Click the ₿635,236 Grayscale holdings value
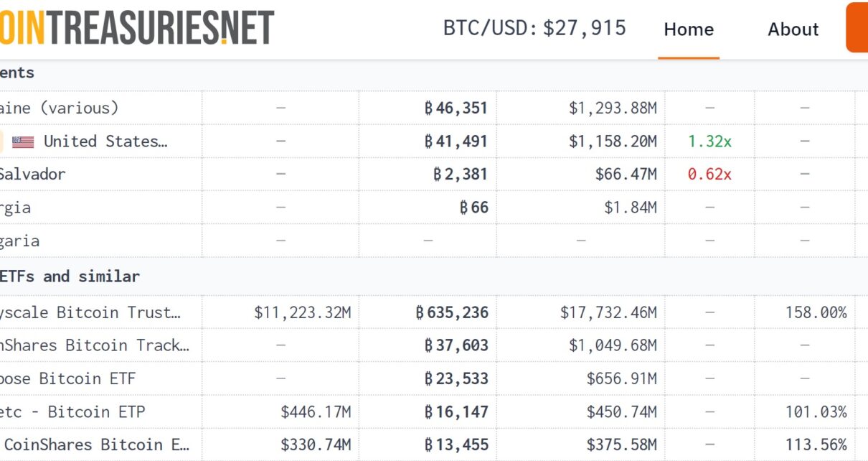Viewport: 868px width, 461px height. (452, 312)
